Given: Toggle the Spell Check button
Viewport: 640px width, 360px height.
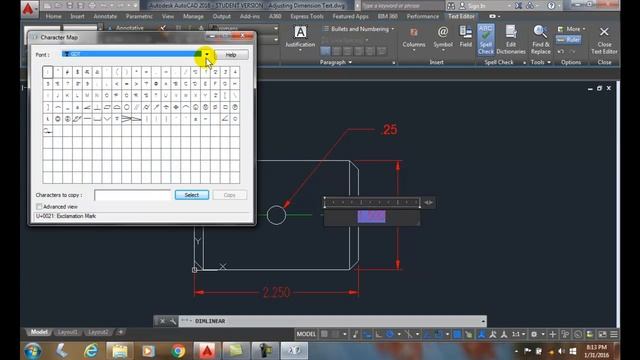Looking at the screenshot, I should [485, 39].
